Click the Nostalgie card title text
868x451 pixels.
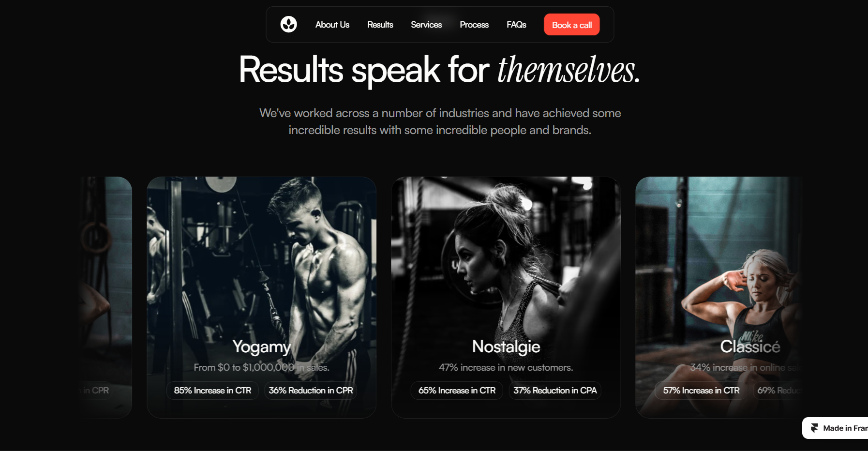pyautogui.click(x=506, y=346)
